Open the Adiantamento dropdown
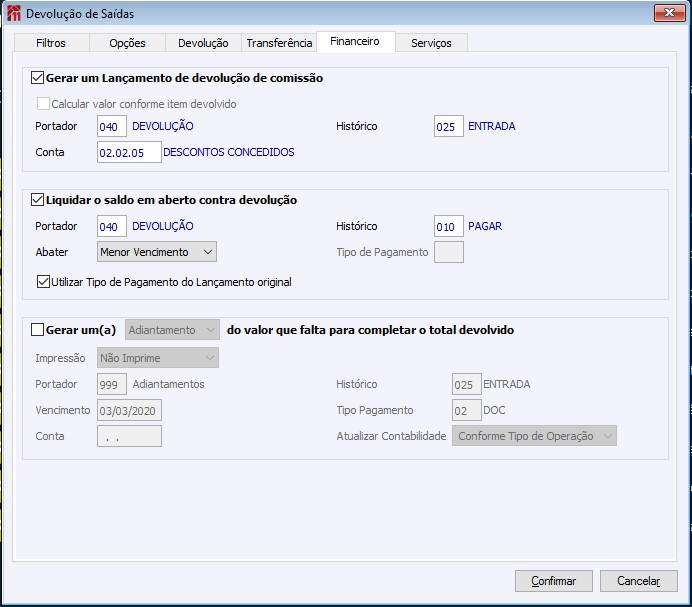 [x=172, y=330]
